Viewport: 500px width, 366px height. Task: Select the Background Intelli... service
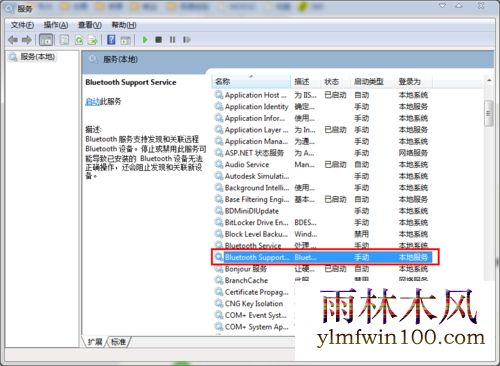tap(322, 188)
